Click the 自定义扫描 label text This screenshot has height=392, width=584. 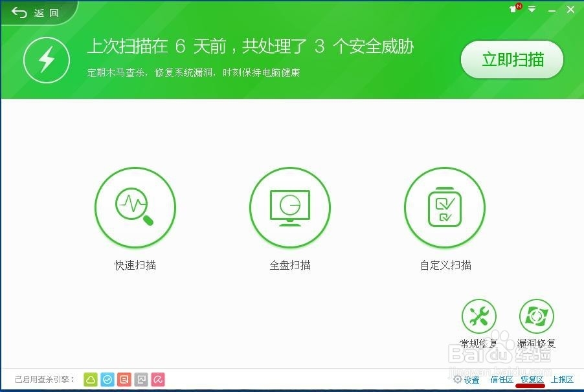tap(445, 265)
